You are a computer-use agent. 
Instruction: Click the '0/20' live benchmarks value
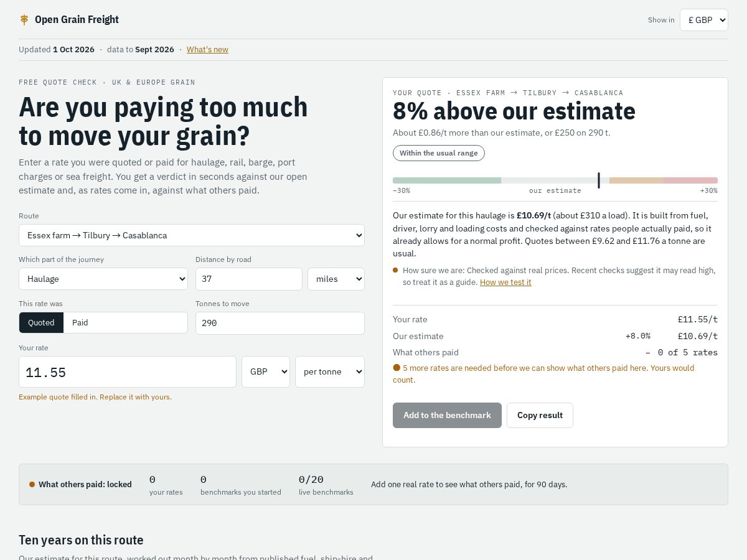click(x=311, y=480)
